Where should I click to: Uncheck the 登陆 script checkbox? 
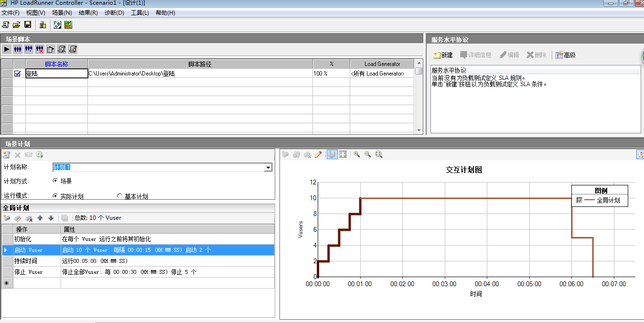tap(18, 74)
